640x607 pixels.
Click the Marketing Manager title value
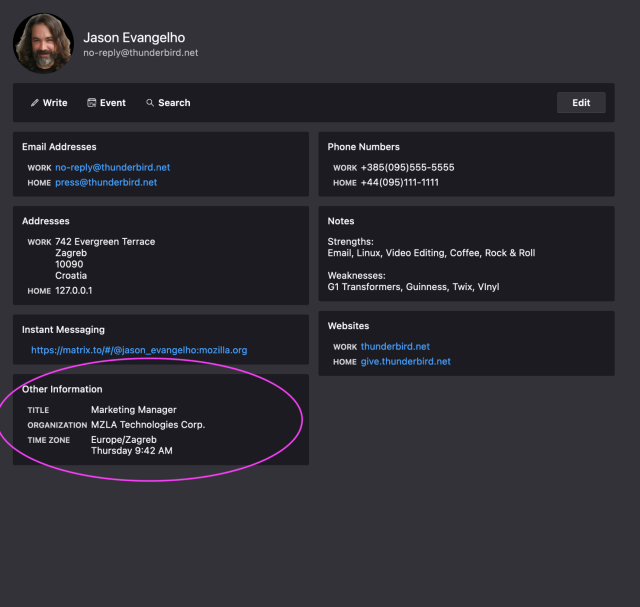(x=133, y=410)
